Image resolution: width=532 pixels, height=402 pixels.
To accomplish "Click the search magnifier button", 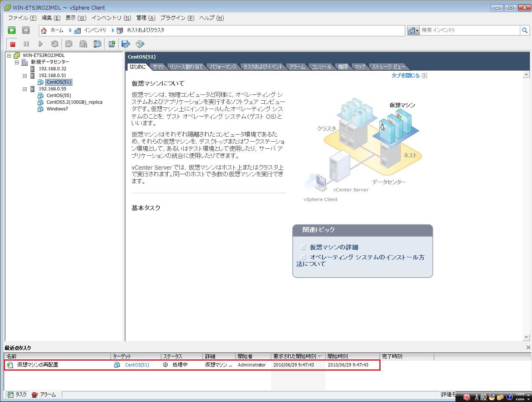I will 524,30.
